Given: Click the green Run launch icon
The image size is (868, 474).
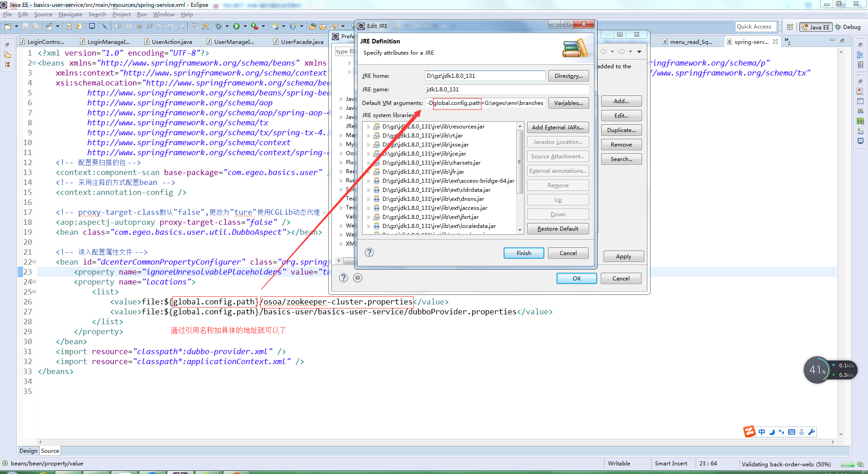Looking at the screenshot, I should click(236, 26).
